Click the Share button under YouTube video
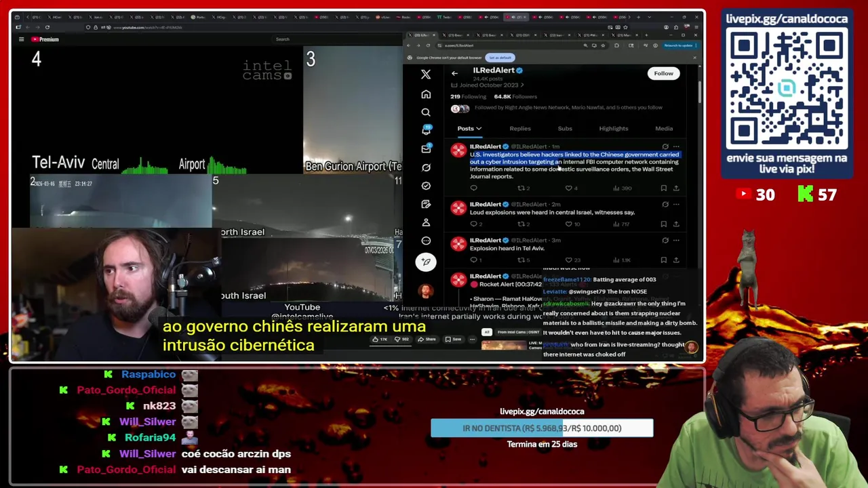868x488 pixels. pos(427,340)
